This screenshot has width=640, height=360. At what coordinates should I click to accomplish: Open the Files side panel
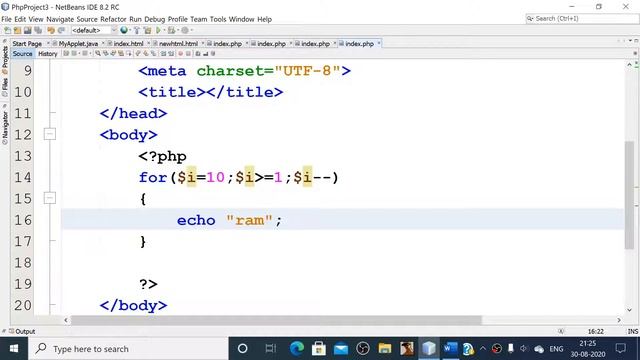(5, 87)
